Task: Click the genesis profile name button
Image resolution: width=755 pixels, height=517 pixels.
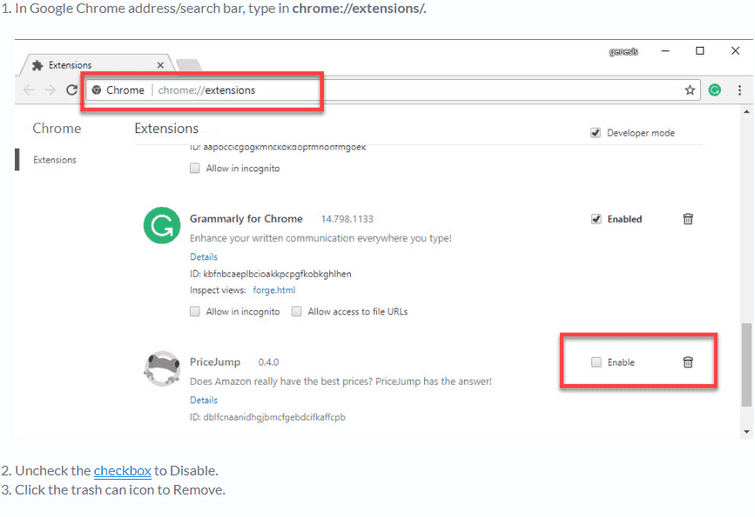Action: 624,52
